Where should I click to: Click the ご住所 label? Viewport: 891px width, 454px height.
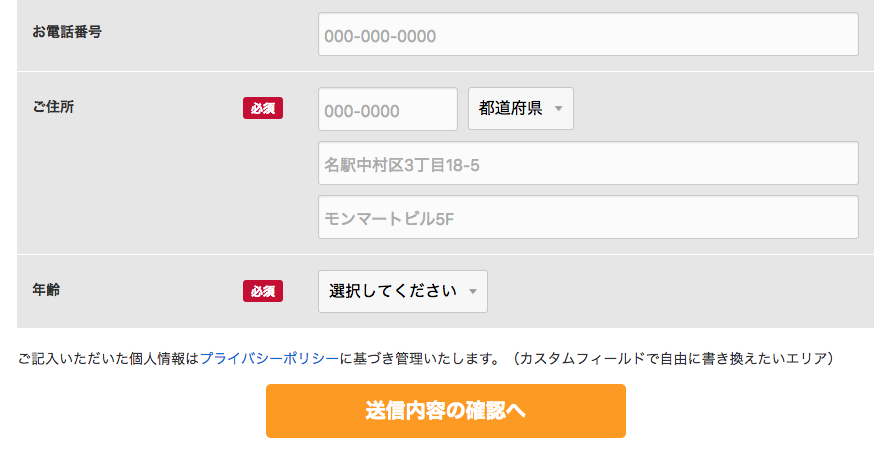point(53,107)
